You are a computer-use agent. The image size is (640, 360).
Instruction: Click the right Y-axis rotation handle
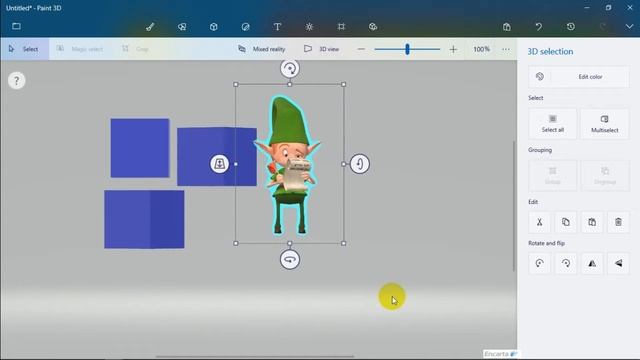pyautogui.click(x=360, y=164)
